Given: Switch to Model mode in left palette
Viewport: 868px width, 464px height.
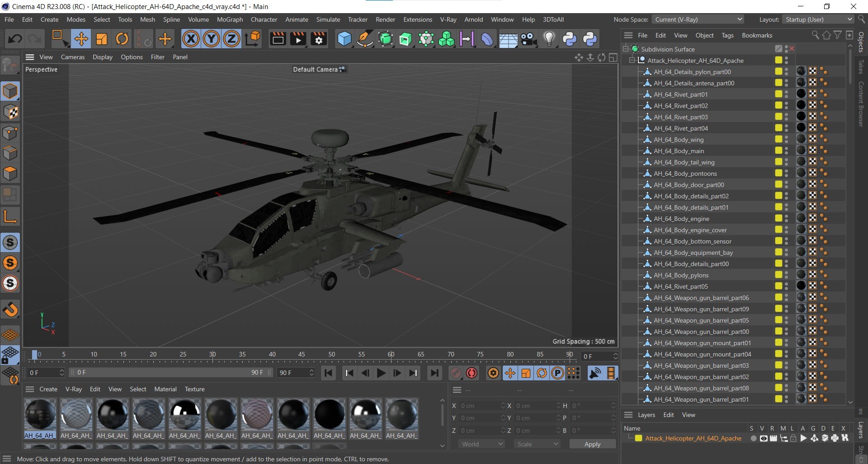Looking at the screenshot, I should click(10, 91).
